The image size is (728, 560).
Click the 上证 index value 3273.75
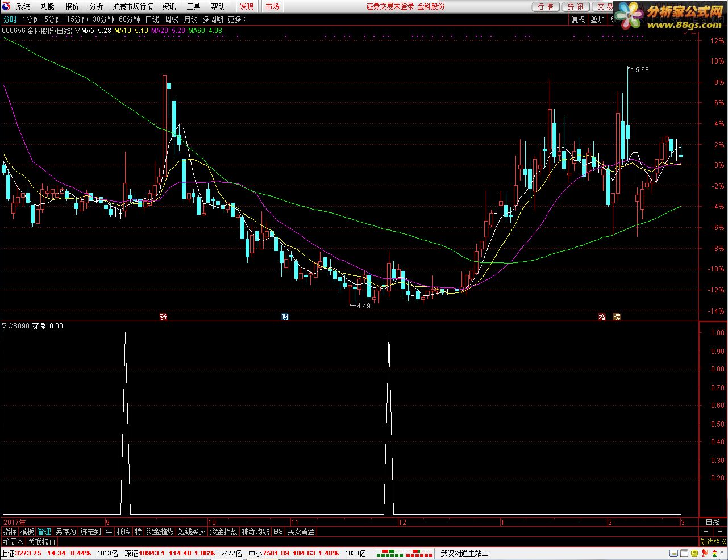28,553
